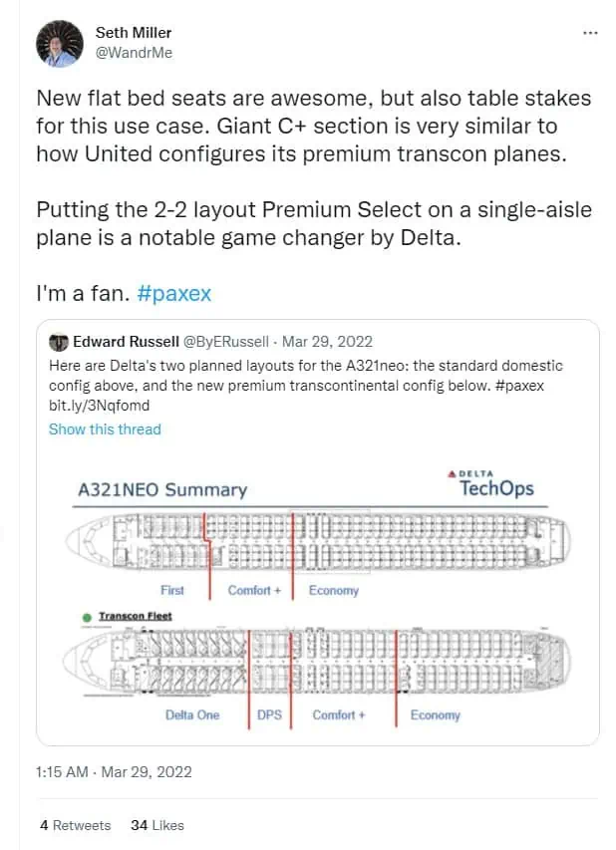616x850 pixels.
Task: Click the Edward Russell name in quote
Action: coord(126,342)
